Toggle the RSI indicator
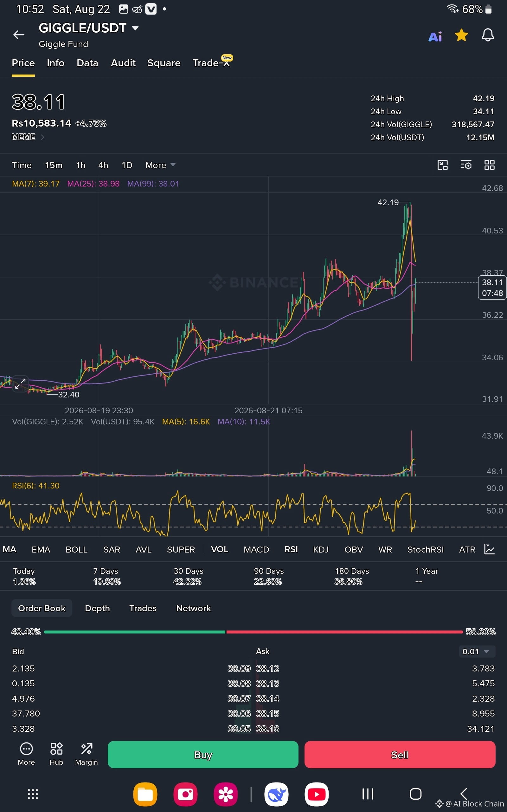Screen dimensions: 507x812 pos(291,549)
